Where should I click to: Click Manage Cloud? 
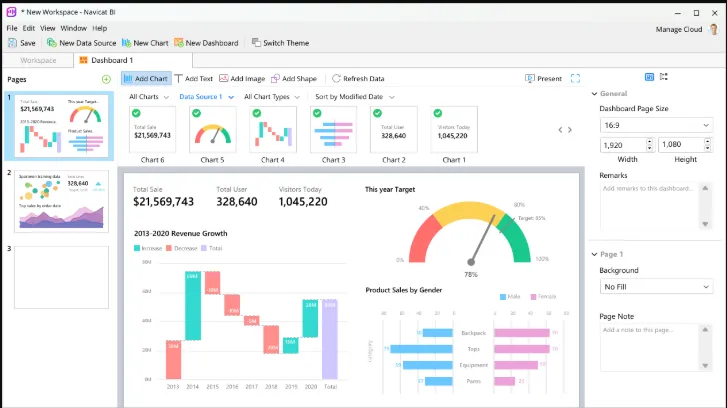679,29
